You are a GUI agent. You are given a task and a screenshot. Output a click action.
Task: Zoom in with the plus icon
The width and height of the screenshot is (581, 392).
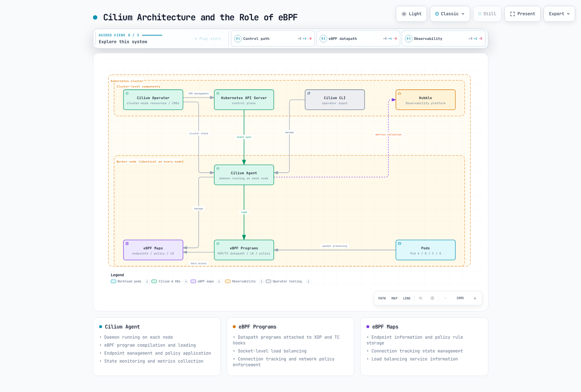475,298
